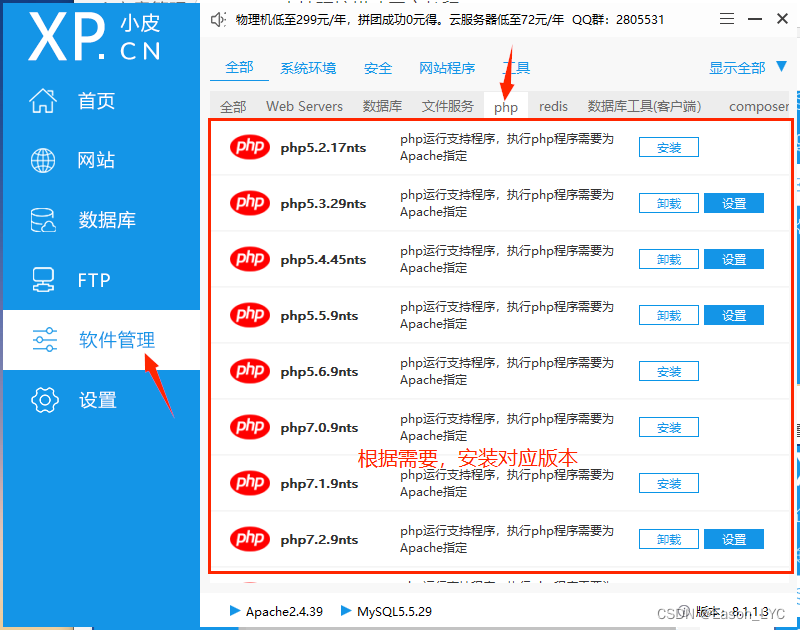Start MySQL5.5.29 with its play triangle
The height and width of the screenshot is (630, 800).
[345, 610]
